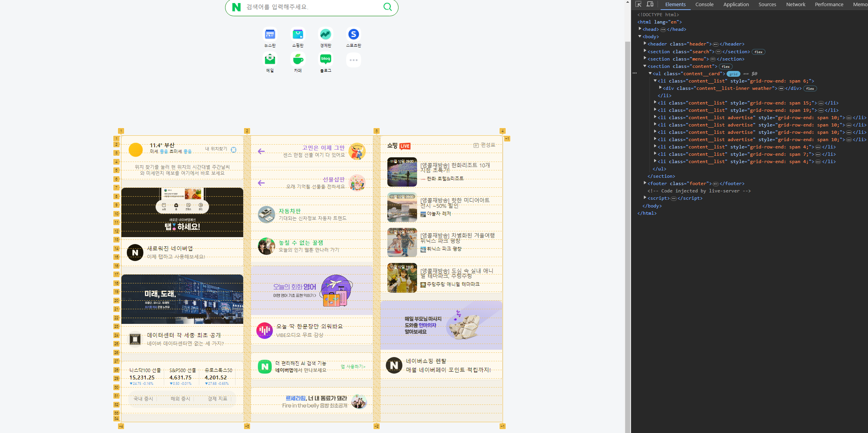868x433 pixels.
Task: Click the three-dots more shortcuts icon
Action: pyautogui.click(x=353, y=60)
